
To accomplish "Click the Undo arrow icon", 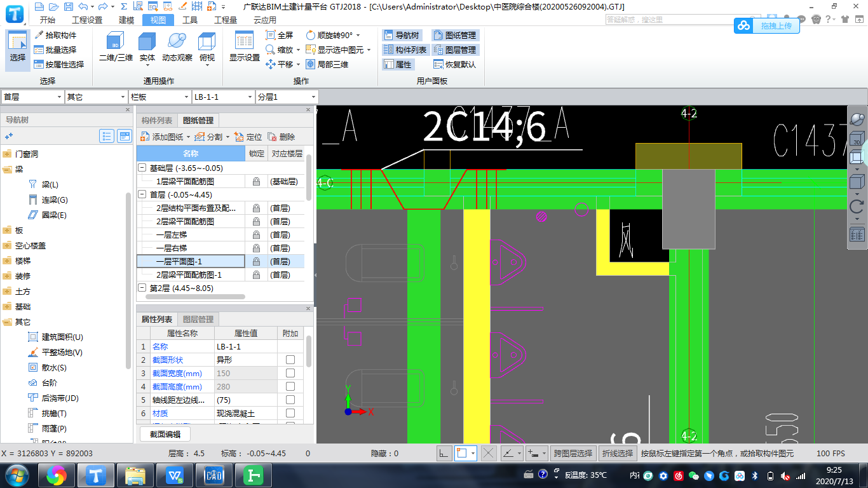I will 84,6.
